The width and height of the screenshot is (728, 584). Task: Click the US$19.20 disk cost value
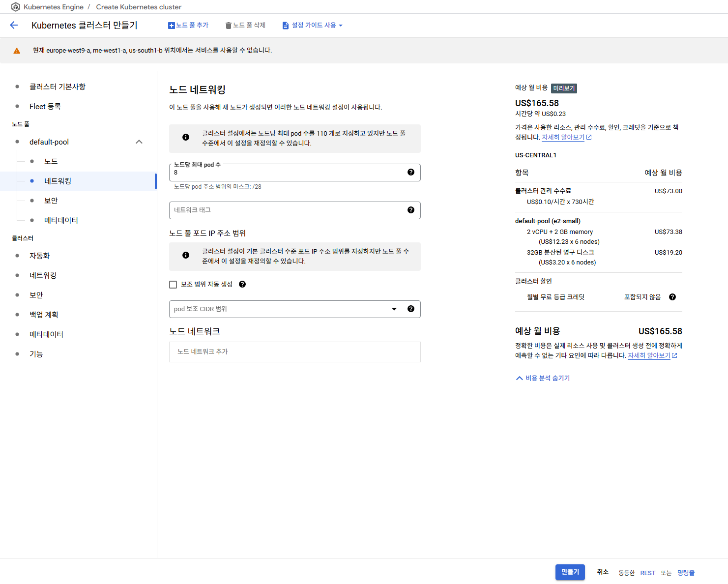[x=668, y=253]
